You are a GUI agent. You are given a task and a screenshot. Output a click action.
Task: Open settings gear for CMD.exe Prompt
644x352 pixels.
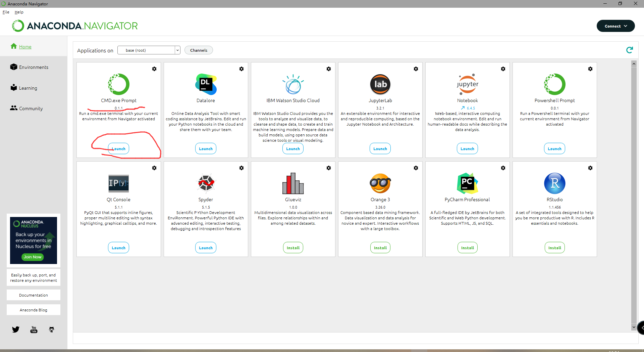[154, 69]
